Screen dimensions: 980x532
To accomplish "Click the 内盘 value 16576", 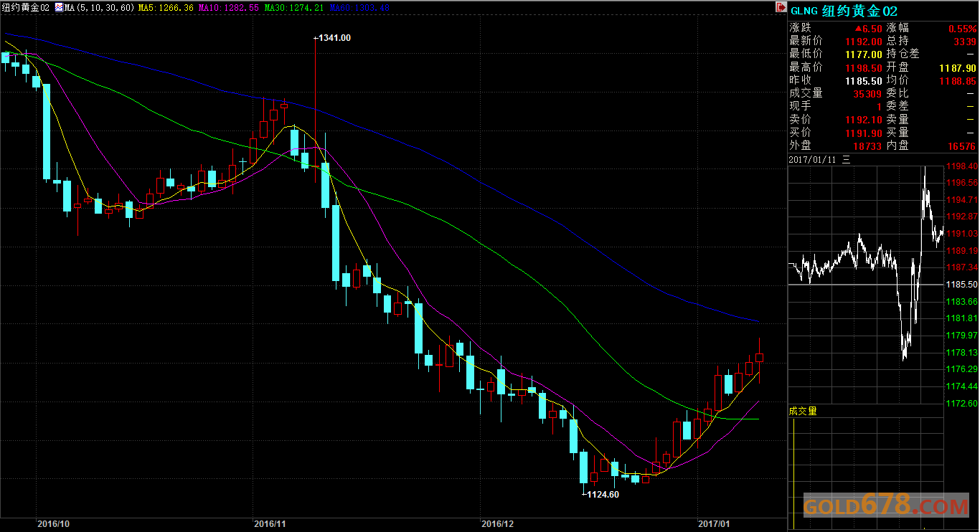I will click(961, 146).
